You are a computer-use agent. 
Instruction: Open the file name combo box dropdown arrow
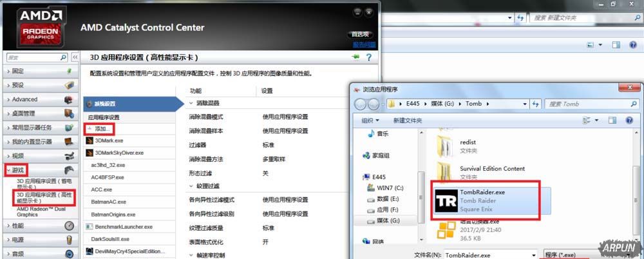tap(533, 255)
